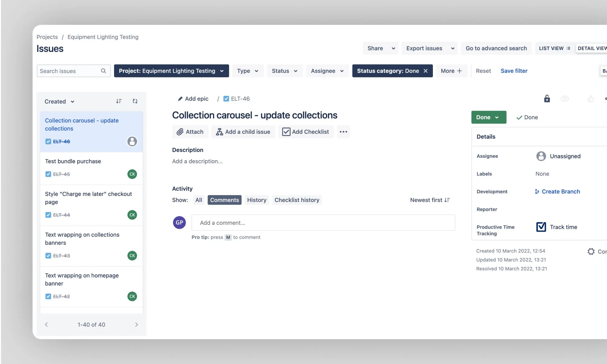The image size is (607, 364).
Task: Click the Save filter link
Action: 514,71
